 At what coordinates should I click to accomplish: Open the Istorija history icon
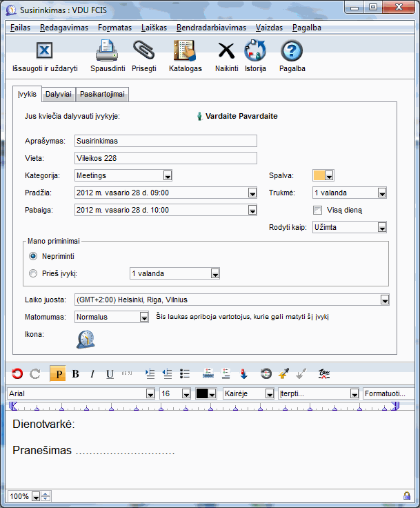coord(255,52)
